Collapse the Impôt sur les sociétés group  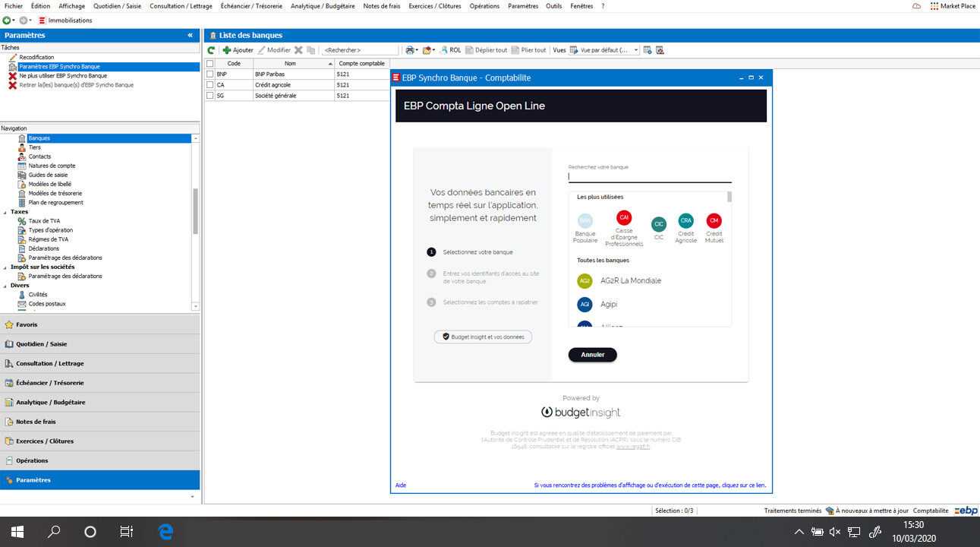click(x=5, y=267)
